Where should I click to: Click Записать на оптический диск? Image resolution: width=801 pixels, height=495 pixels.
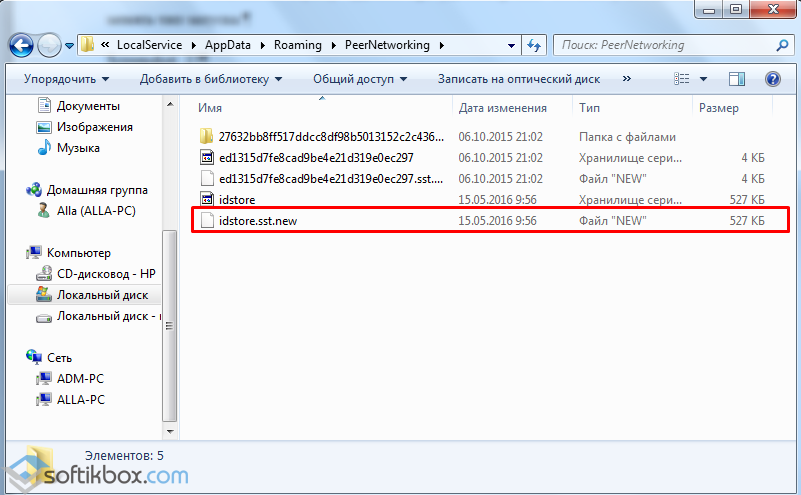coord(521,79)
